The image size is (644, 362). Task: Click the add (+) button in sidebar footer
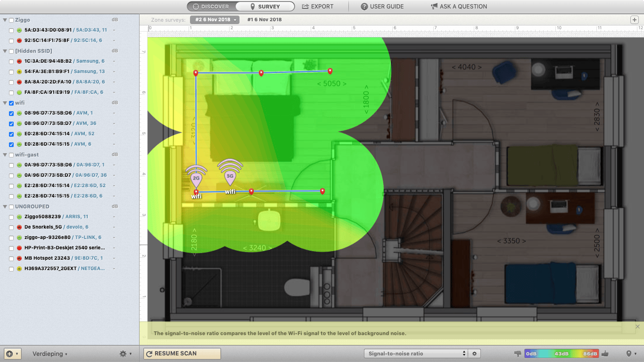click(12, 354)
